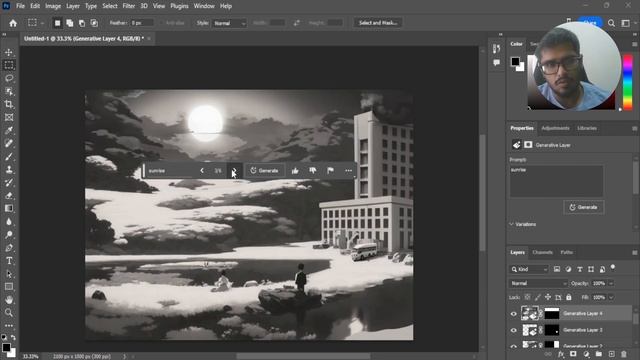
Task: Click the add layer mask icon
Action: [573, 354]
